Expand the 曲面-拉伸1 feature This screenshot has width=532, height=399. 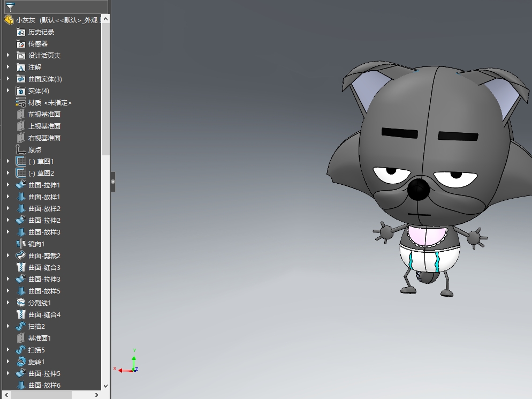pos(8,185)
